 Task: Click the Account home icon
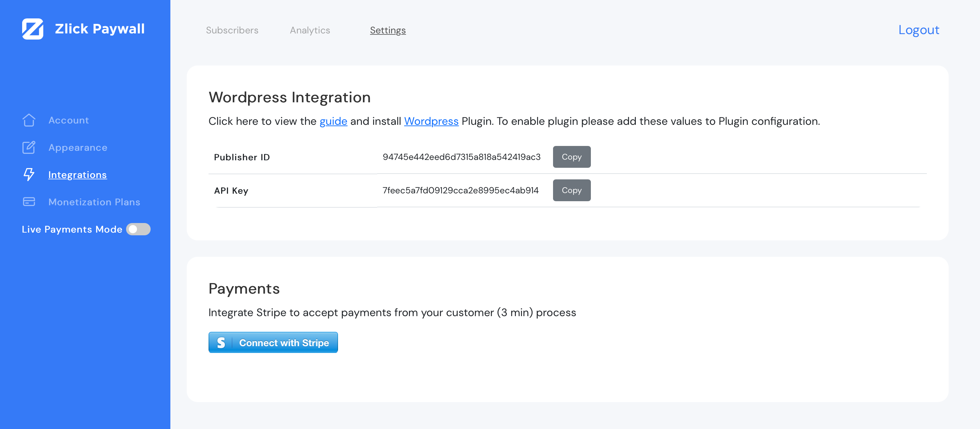click(x=29, y=120)
